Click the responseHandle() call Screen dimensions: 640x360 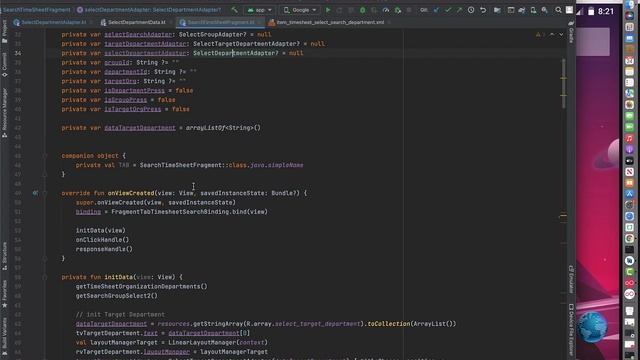pyautogui.click(x=104, y=249)
